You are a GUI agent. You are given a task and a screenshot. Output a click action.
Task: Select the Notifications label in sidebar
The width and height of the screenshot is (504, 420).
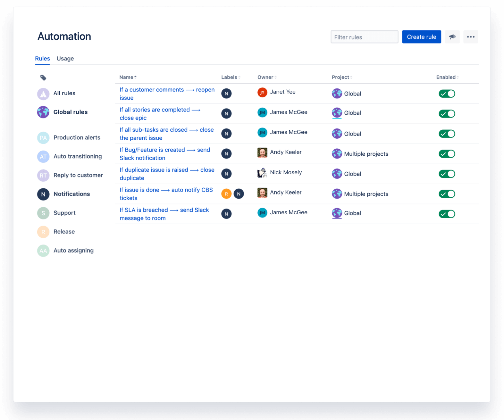[71, 194]
